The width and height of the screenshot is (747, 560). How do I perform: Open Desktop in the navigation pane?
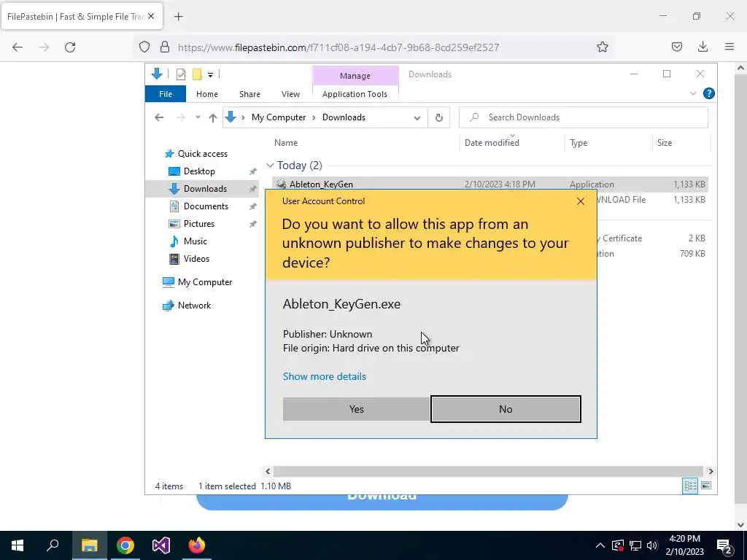[x=199, y=171]
